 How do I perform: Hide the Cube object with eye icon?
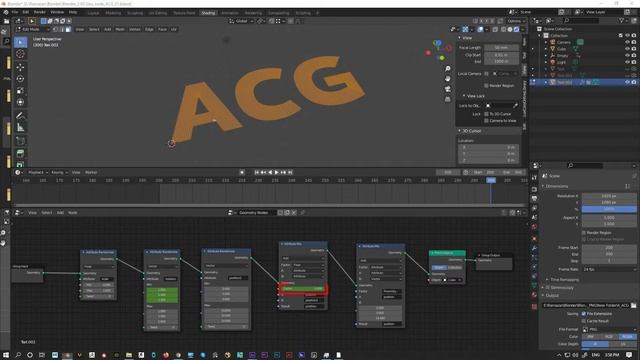[627, 49]
